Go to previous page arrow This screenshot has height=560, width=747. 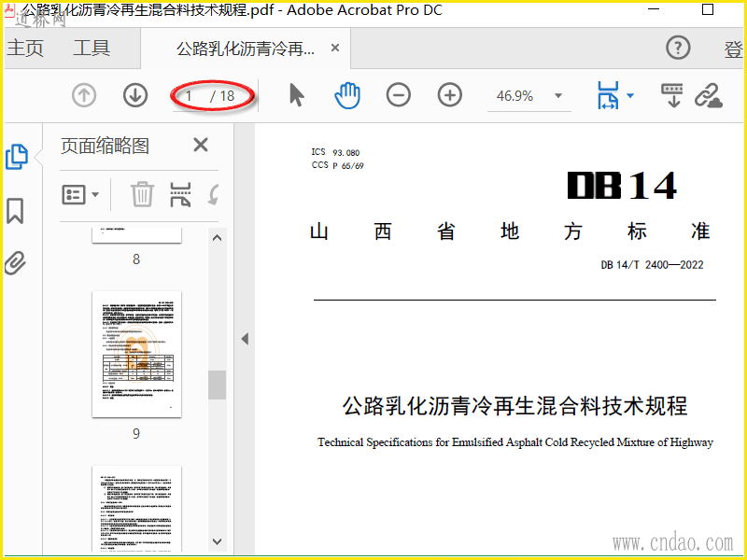click(84, 95)
